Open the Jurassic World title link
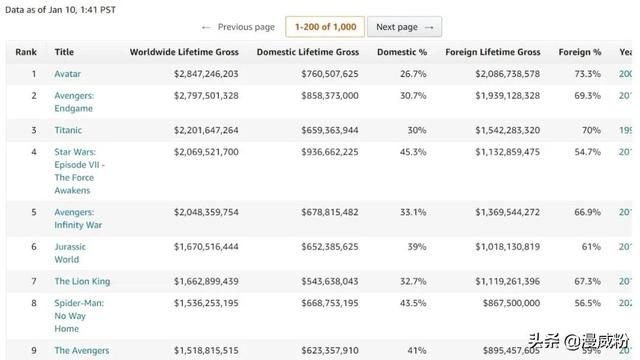The image size is (640, 360). point(70,253)
